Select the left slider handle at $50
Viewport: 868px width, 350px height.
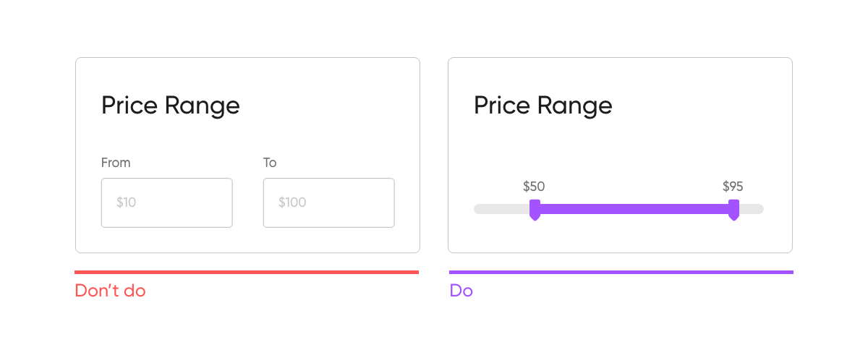click(x=535, y=209)
